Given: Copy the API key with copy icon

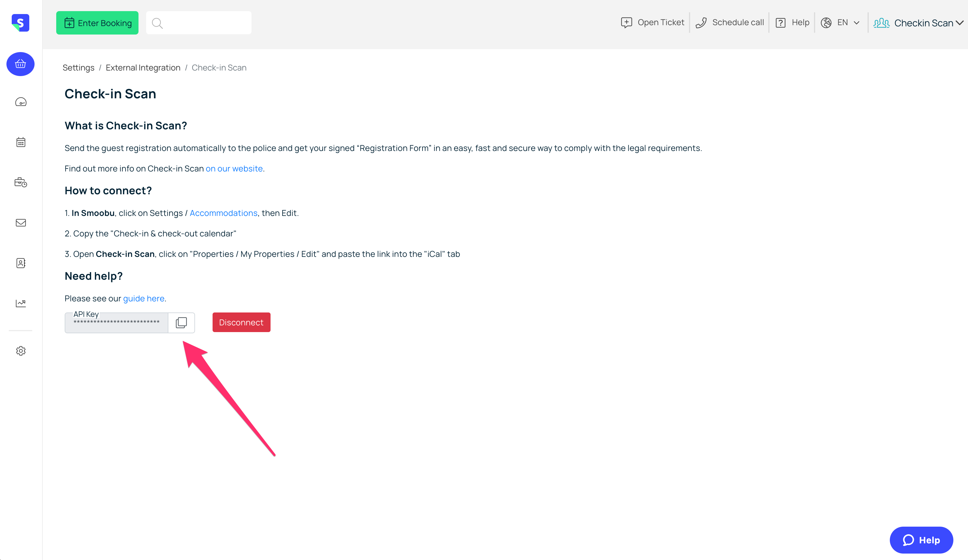Looking at the screenshot, I should (181, 322).
